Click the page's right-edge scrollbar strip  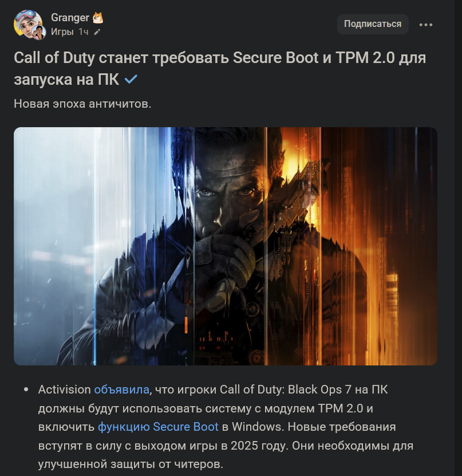tap(458, 238)
